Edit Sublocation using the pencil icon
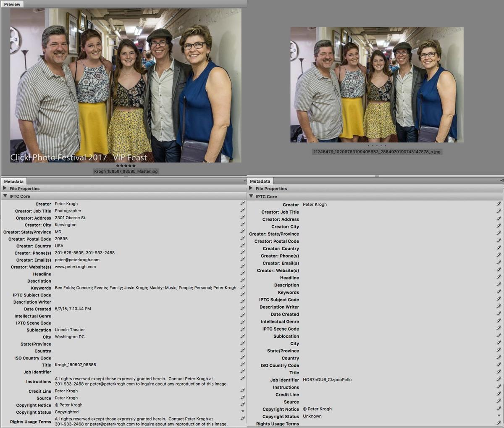Image resolution: width=504 pixels, height=428 pixels. 243,330
